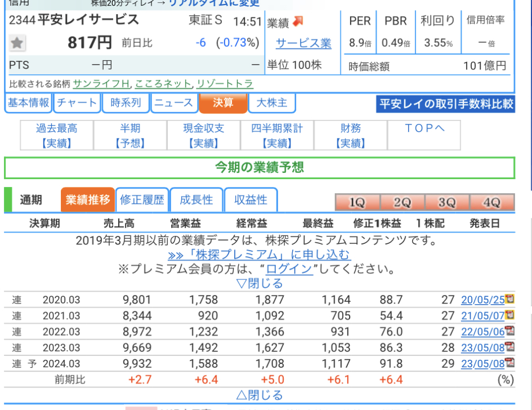
Task: Click the stock name 平安レイサービス
Action: (x=88, y=19)
